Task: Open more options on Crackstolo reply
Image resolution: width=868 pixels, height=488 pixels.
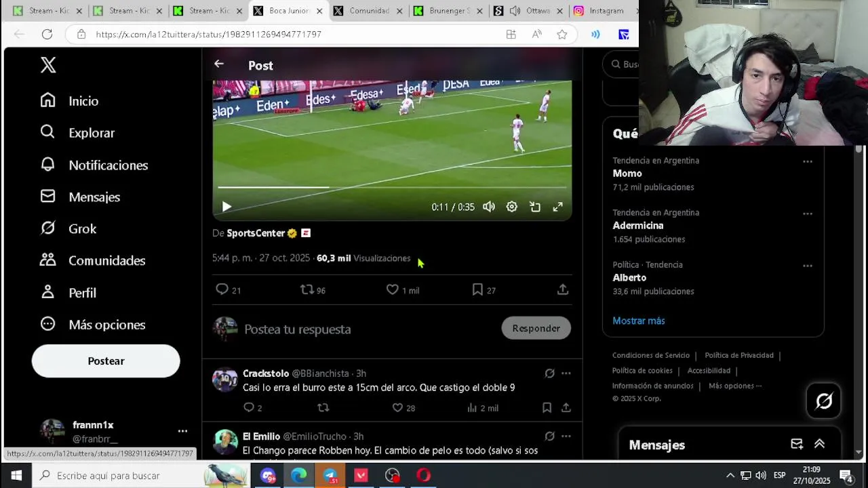Action: [x=566, y=373]
